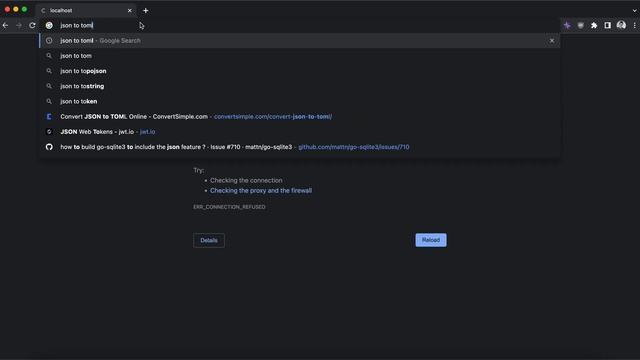640x360 pixels.
Task: Open the purple sparkle extension icon
Action: [567, 25]
